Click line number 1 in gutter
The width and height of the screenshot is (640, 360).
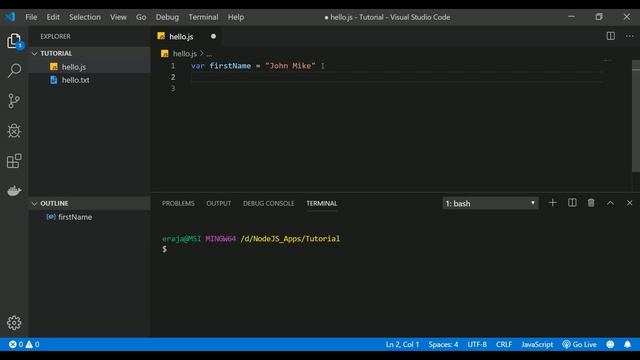(x=173, y=66)
